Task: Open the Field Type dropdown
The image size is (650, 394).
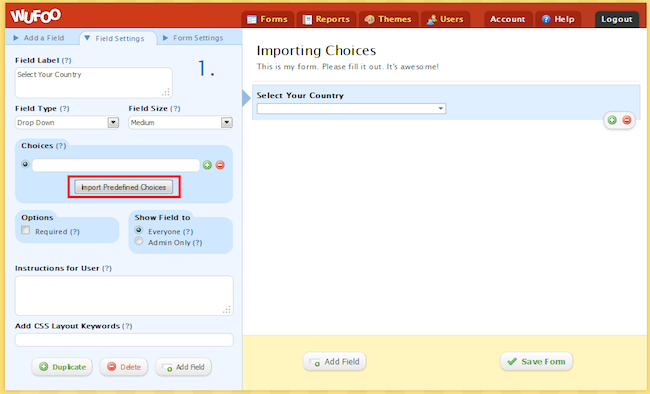Action: [x=67, y=122]
